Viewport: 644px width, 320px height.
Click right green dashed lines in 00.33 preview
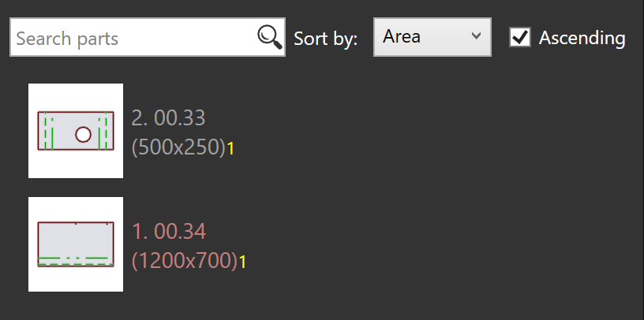coord(103,132)
